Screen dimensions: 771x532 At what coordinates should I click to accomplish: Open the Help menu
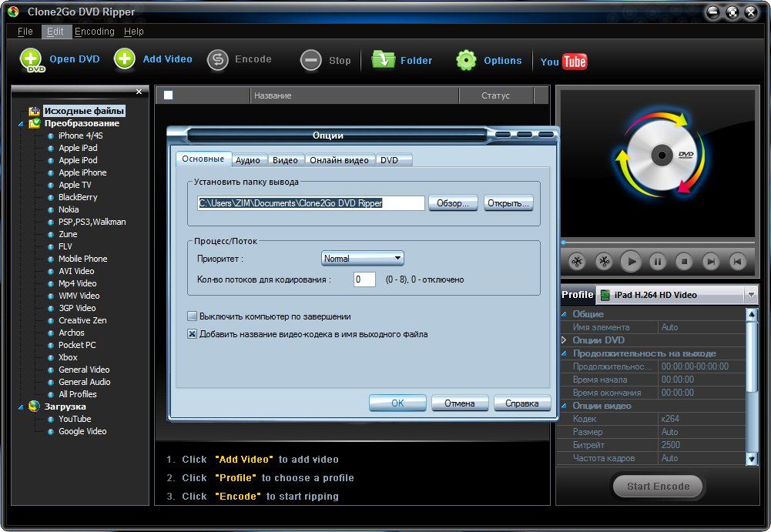[134, 32]
